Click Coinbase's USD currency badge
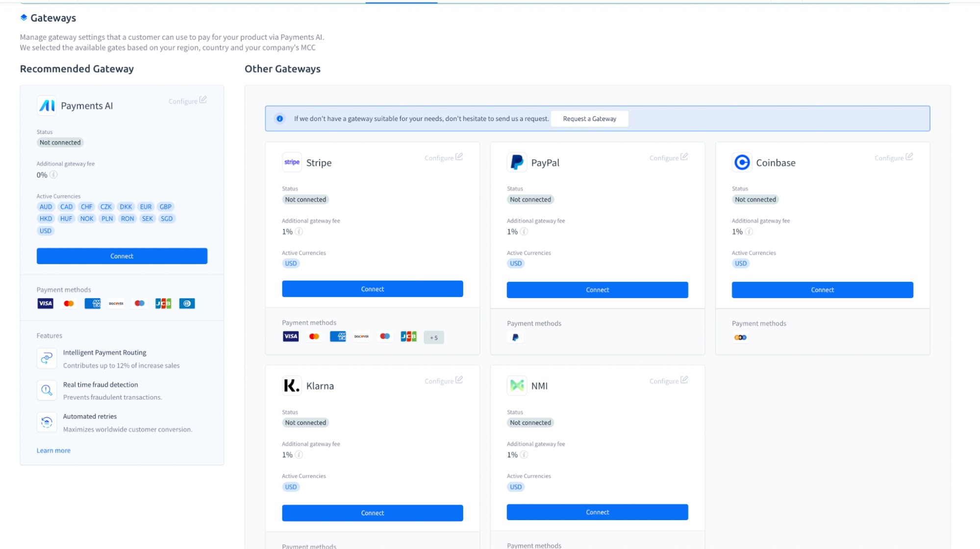980x549 pixels. [x=741, y=263]
